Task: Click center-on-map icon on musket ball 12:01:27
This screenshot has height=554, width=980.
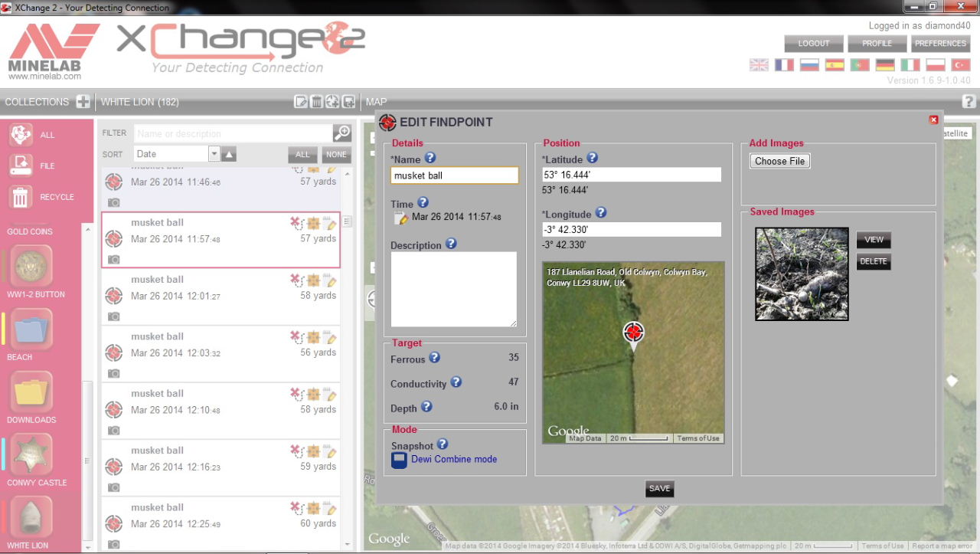Action: pyautogui.click(x=314, y=280)
